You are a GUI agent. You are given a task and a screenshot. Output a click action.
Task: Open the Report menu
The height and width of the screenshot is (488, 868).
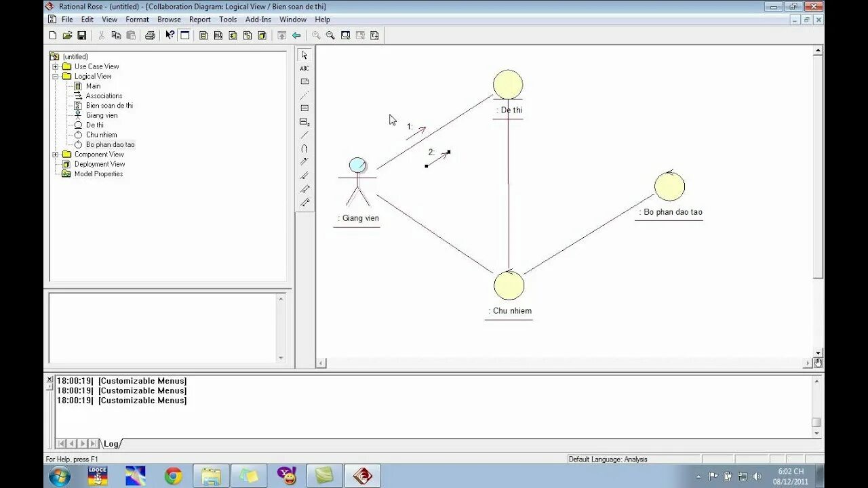[x=199, y=20]
